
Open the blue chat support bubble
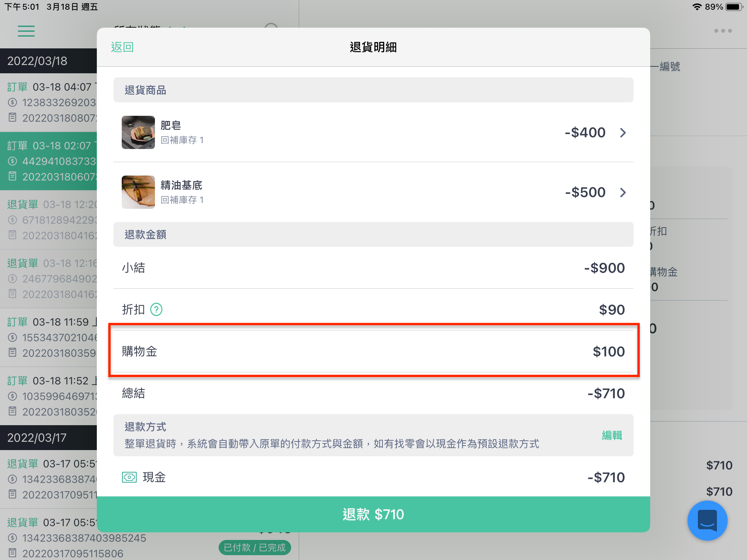pyautogui.click(x=707, y=520)
